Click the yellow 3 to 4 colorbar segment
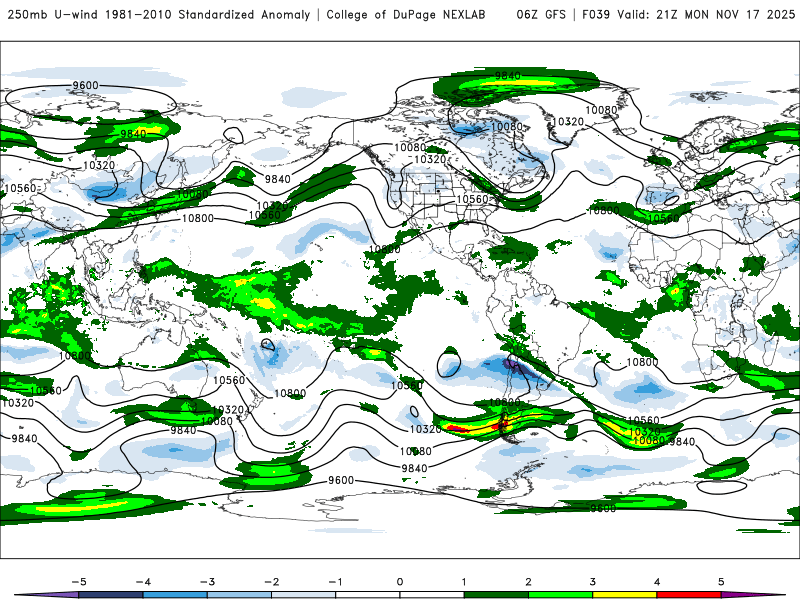Screen dimensions: 800x600 [625, 595]
